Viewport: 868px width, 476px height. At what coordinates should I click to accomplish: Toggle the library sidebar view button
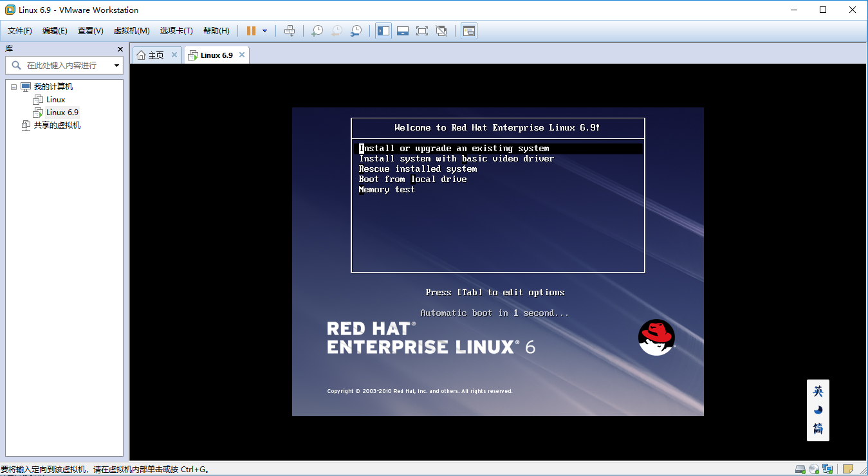pyautogui.click(x=383, y=31)
